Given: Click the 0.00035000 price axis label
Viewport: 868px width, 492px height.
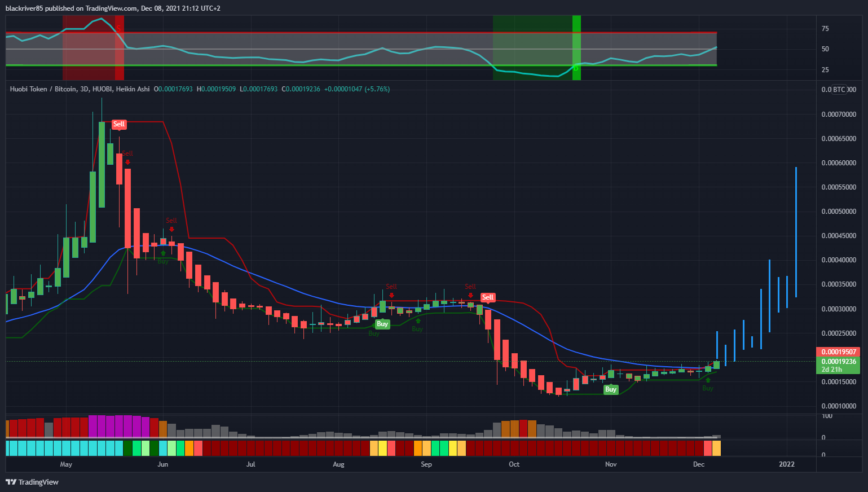Looking at the screenshot, I should pos(839,284).
